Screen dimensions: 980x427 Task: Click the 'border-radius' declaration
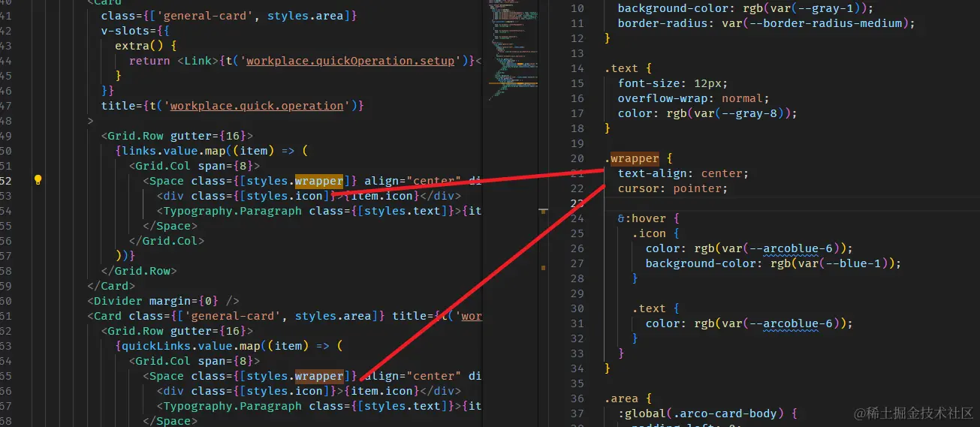pyautogui.click(x=767, y=23)
